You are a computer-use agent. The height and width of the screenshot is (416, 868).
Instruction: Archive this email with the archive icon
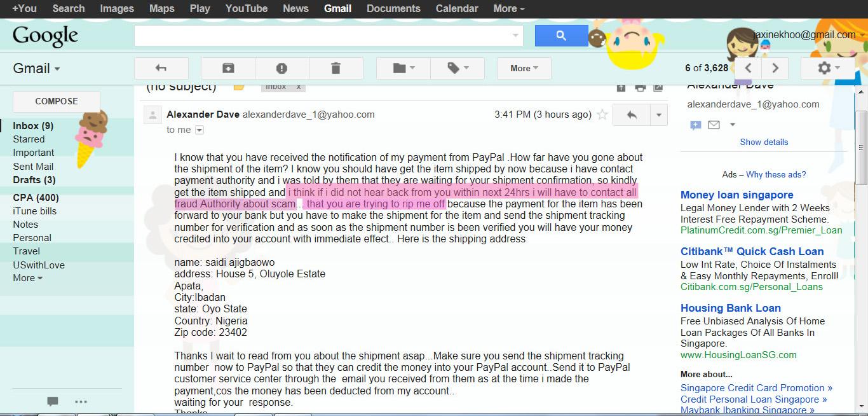[227, 68]
